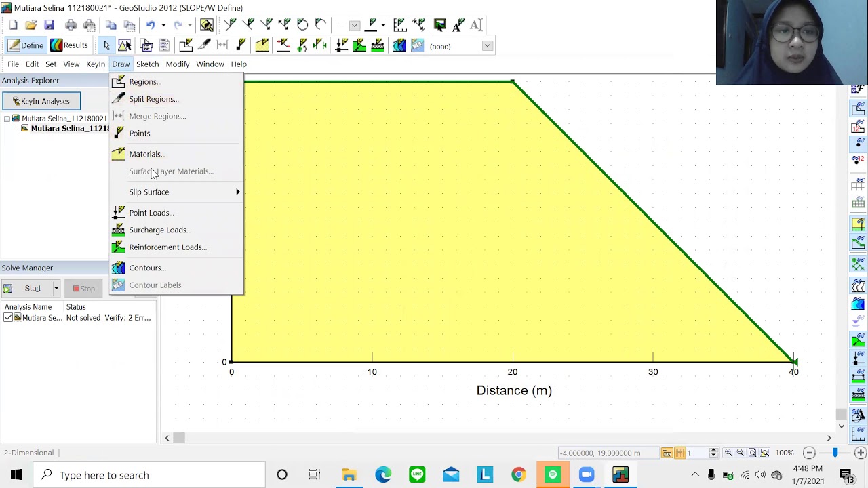Click grid spacing stepper arrows
The width and height of the screenshot is (868, 488).
[713, 453]
